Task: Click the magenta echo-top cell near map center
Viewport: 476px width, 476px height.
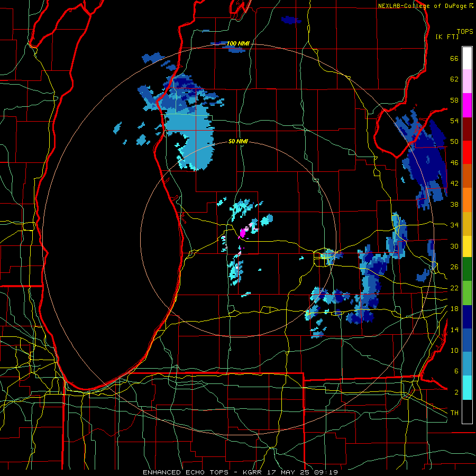Action: pos(243,233)
